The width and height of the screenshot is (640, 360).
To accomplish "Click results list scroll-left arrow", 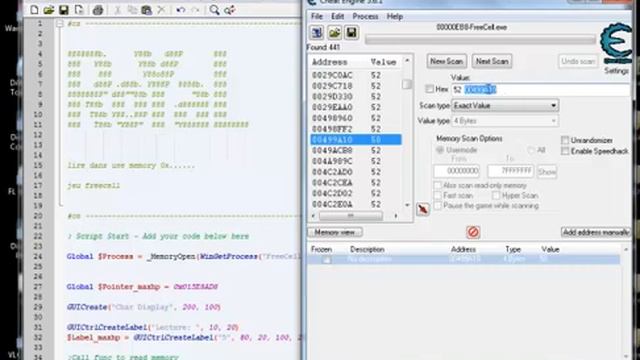I will coord(313,216).
